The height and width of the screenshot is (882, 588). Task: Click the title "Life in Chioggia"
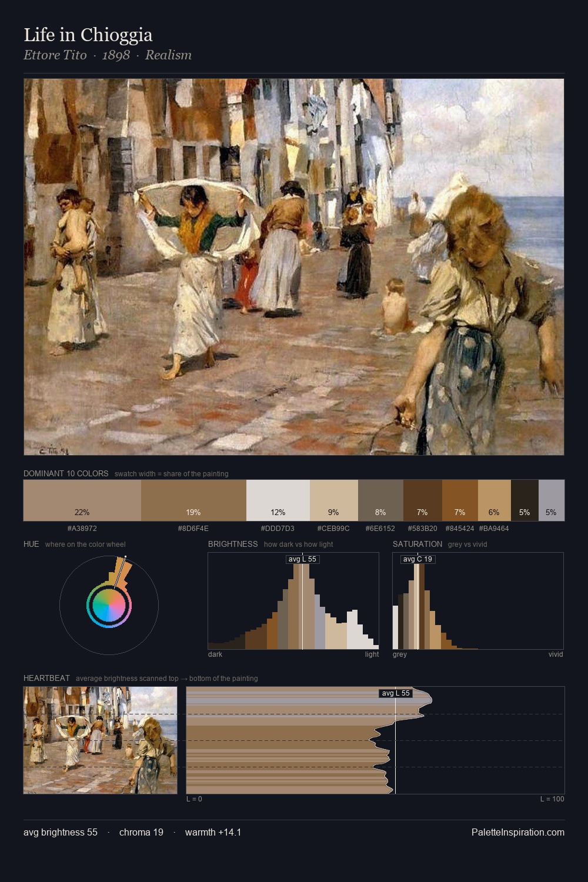pyautogui.click(x=88, y=35)
